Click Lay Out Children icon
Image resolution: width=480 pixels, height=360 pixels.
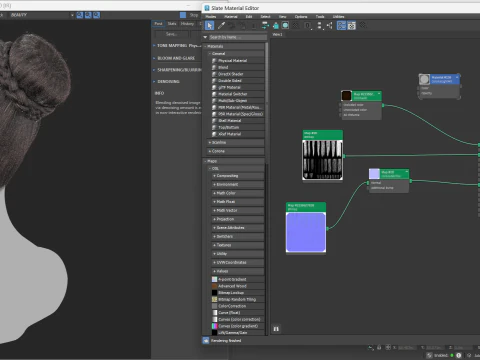(330, 25)
